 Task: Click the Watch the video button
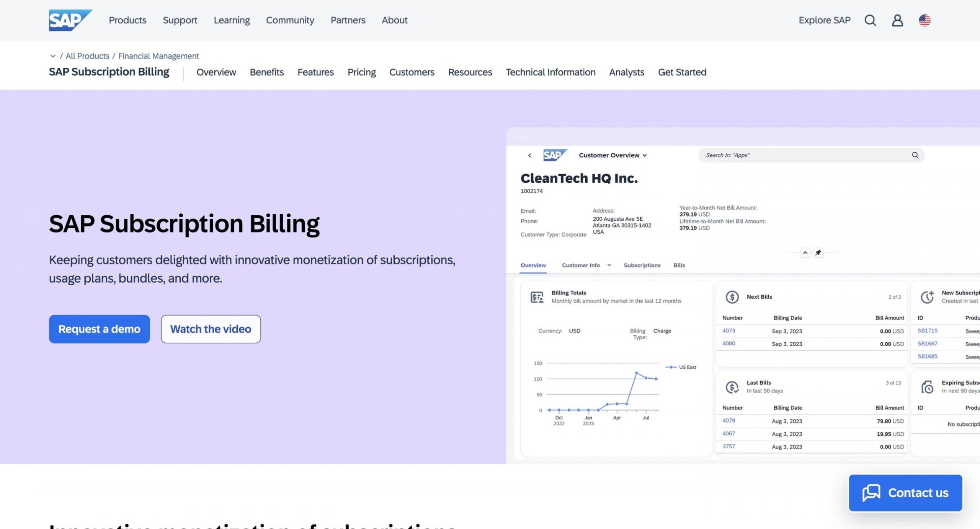coord(211,329)
